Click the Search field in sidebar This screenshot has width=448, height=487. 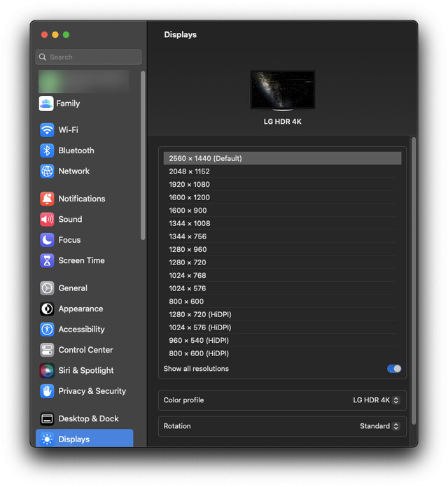89,57
